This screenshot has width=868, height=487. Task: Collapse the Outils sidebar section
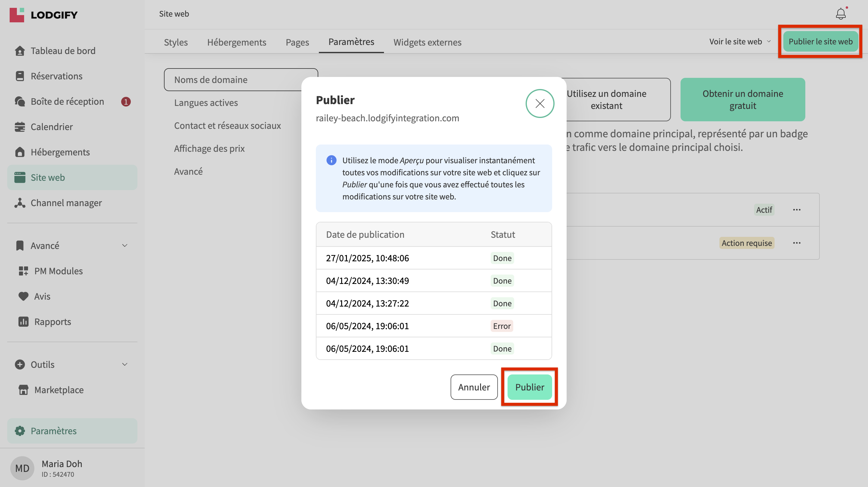125,364
